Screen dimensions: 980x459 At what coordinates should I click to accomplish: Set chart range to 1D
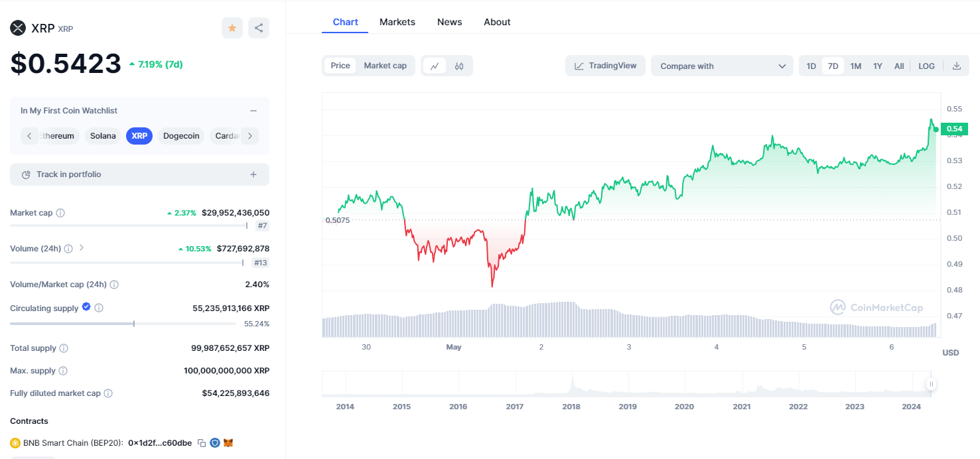pyautogui.click(x=811, y=66)
